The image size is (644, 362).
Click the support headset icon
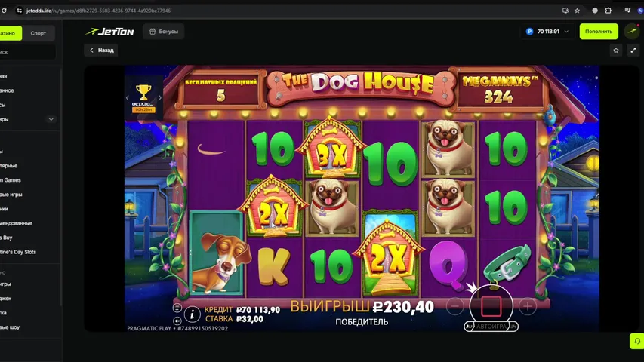[x=637, y=341]
